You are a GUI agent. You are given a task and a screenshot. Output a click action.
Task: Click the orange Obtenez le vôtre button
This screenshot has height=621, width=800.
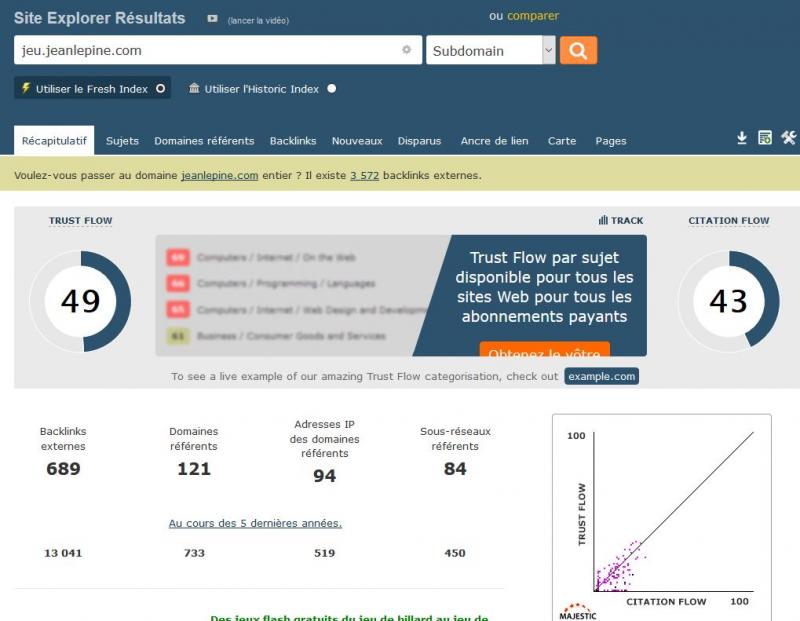point(544,349)
